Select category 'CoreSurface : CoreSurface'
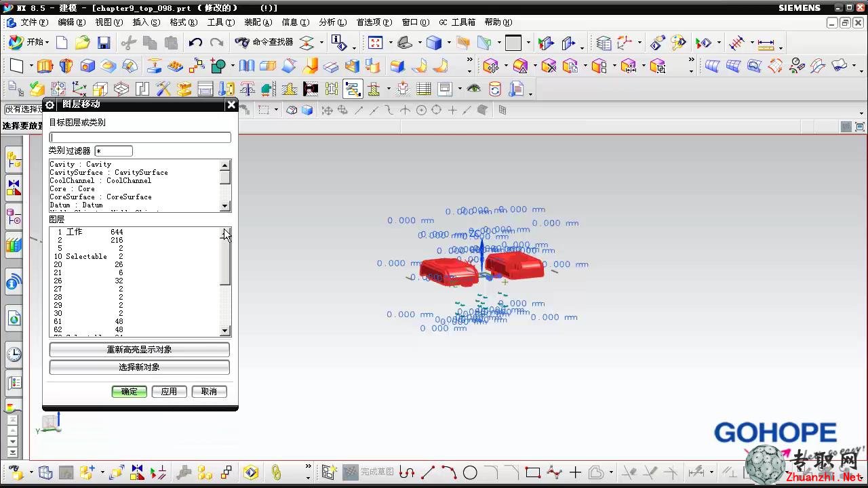Viewport: 868px width, 488px height. (100, 197)
